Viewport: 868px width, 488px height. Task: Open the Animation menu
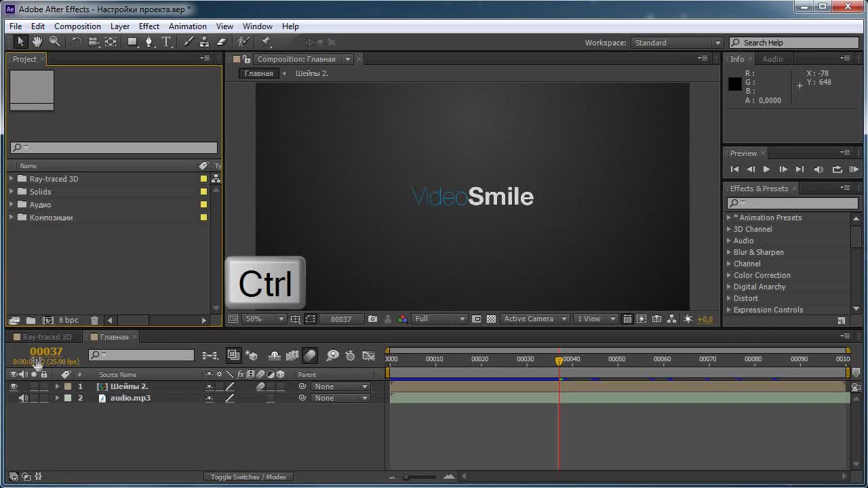pyautogui.click(x=188, y=26)
